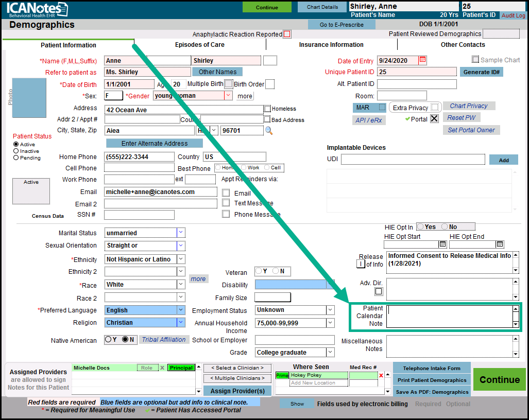This screenshot has height=420, width=529.
Task: Open the HIE Opt End calendar icon
Action: (500, 244)
